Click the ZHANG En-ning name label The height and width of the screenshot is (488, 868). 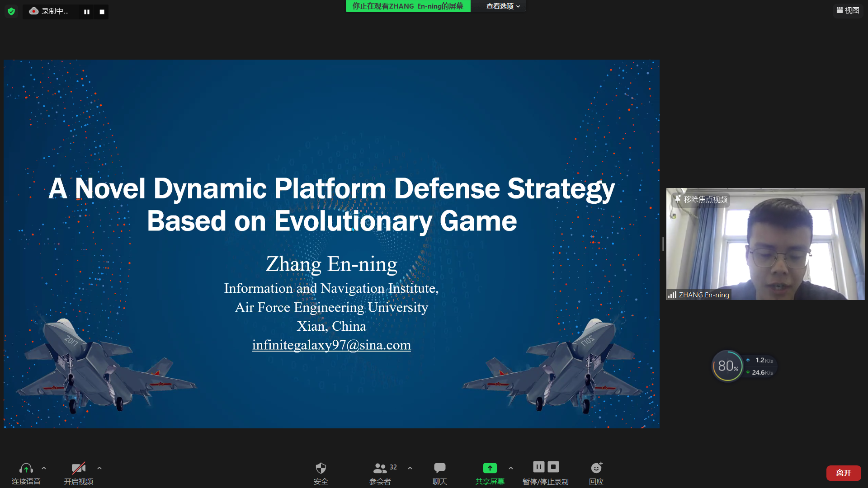pyautogui.click(x=704, y=295)
